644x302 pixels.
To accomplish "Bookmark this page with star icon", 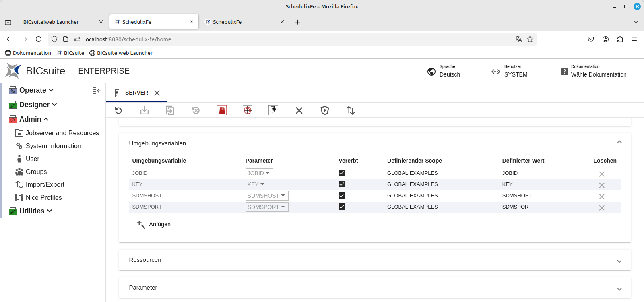I will 530,39.
